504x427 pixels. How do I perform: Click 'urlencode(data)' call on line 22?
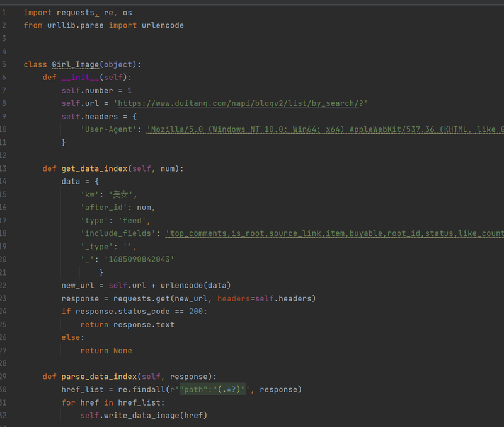pos(195,286)
